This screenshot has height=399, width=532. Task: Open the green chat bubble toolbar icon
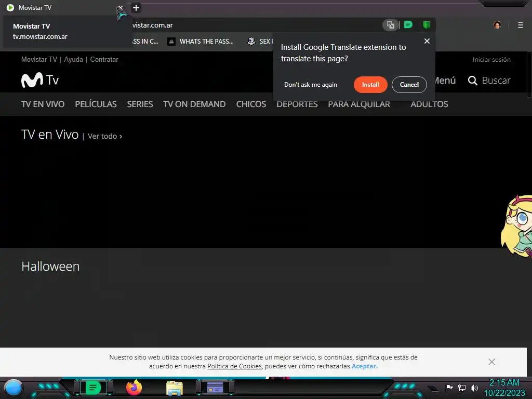[408, 25]
